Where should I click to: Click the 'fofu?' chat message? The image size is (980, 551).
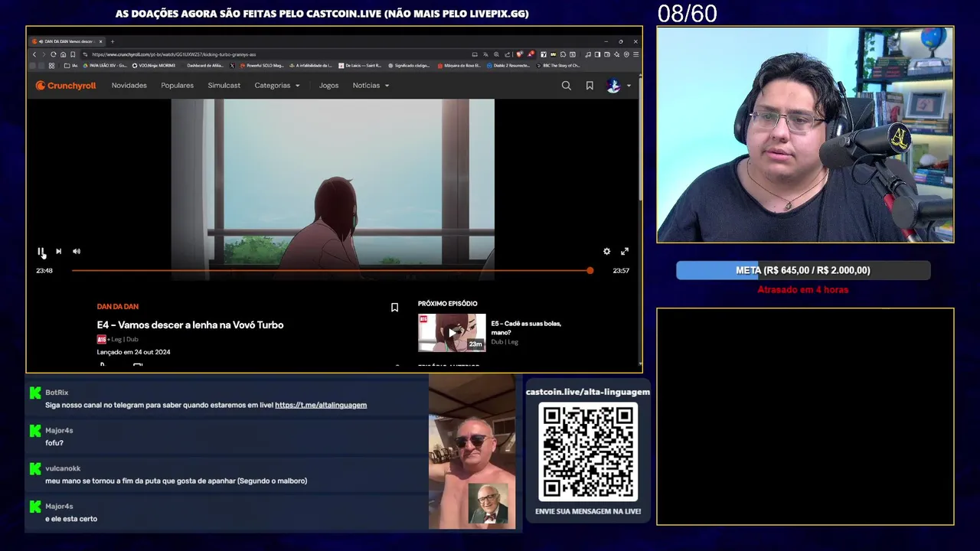pos(54,443)
